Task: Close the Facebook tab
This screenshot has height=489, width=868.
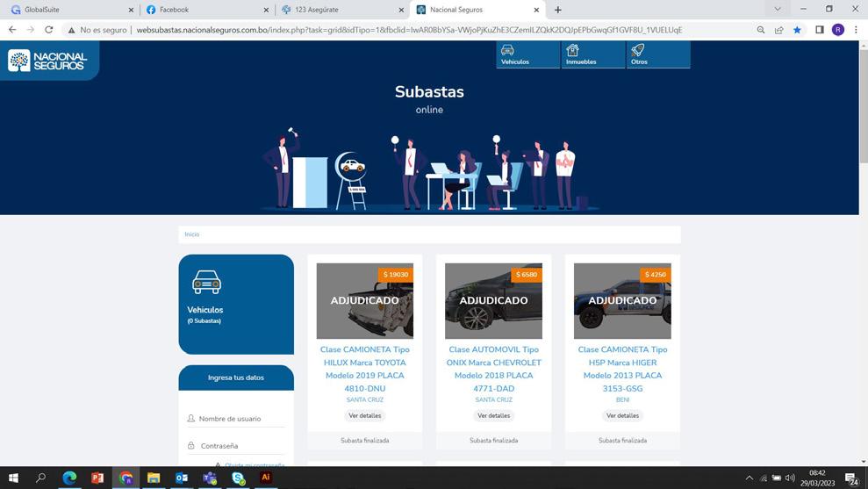Action: coord(266,10)
